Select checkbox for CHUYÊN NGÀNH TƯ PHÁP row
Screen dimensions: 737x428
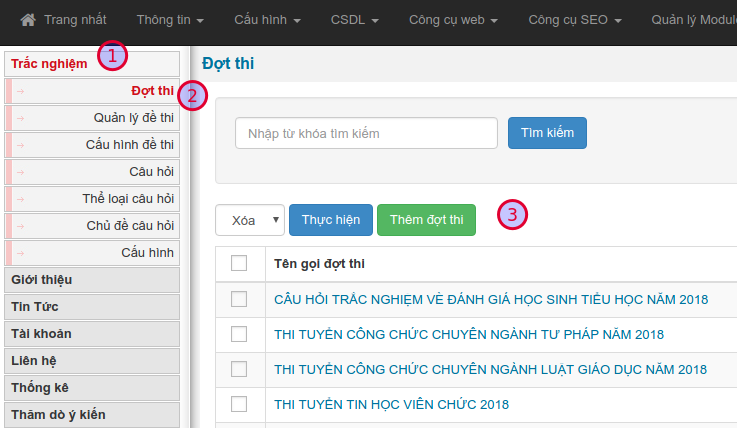[239, 334]
